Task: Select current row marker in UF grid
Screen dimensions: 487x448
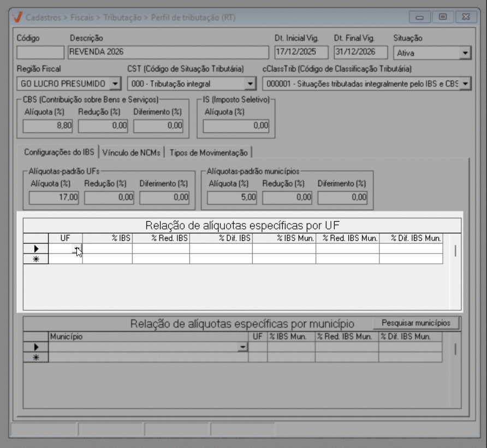Action: coord(36,249)
